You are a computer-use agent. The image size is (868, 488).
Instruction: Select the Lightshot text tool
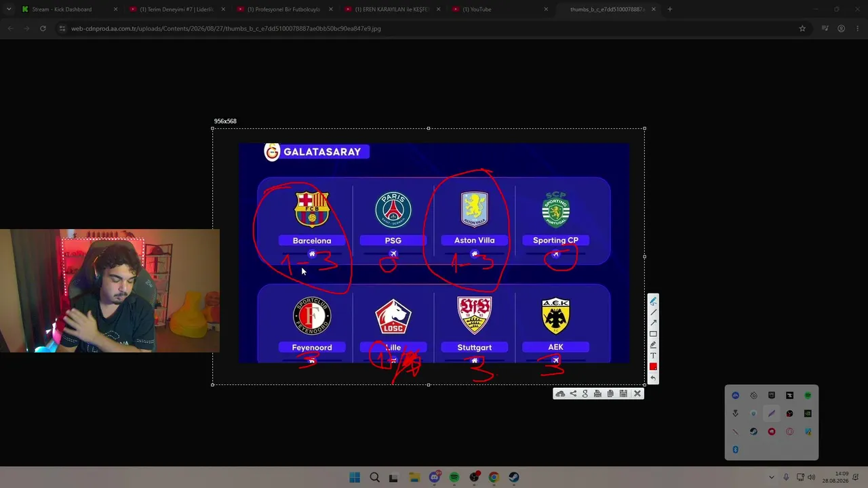click(653, 356)
